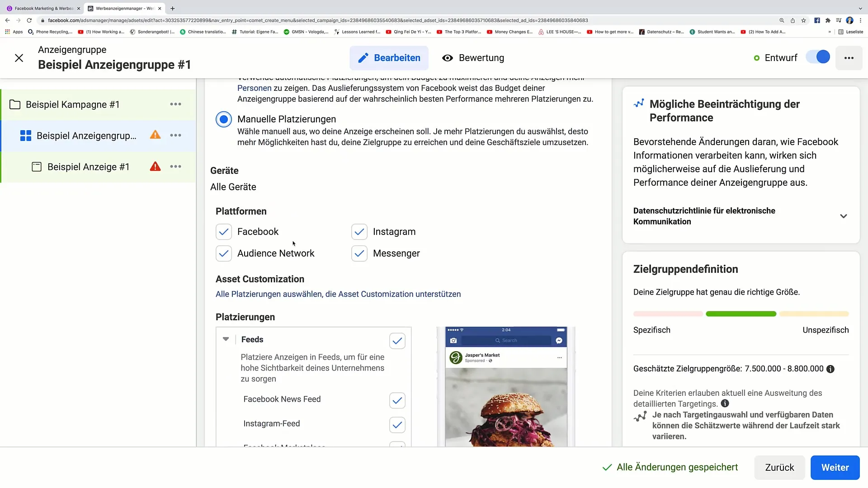Uncheck Instagram-Feed placement
This screenshot has height=488, width=868.
397,425
